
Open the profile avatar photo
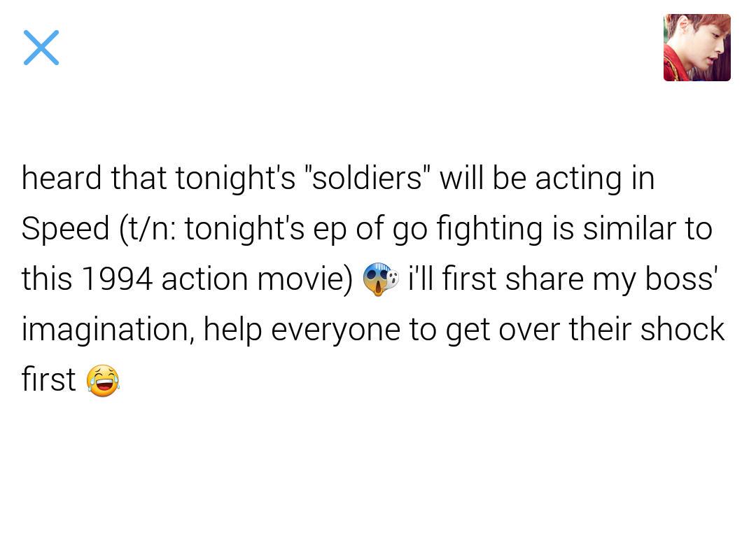[x=696, y=48]
